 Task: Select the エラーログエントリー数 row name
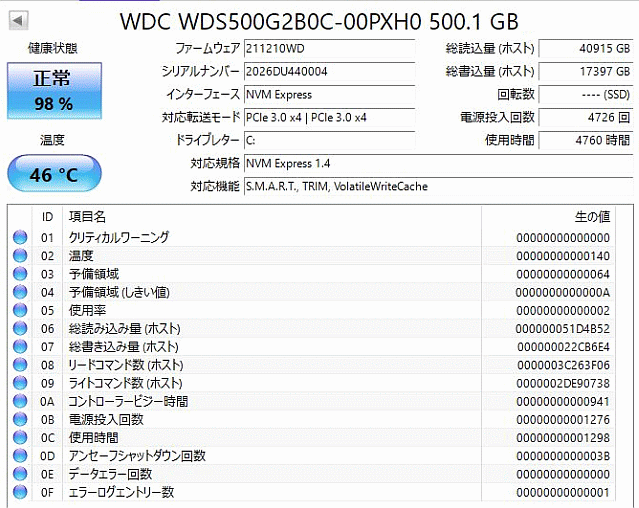(x=121, y=493)
